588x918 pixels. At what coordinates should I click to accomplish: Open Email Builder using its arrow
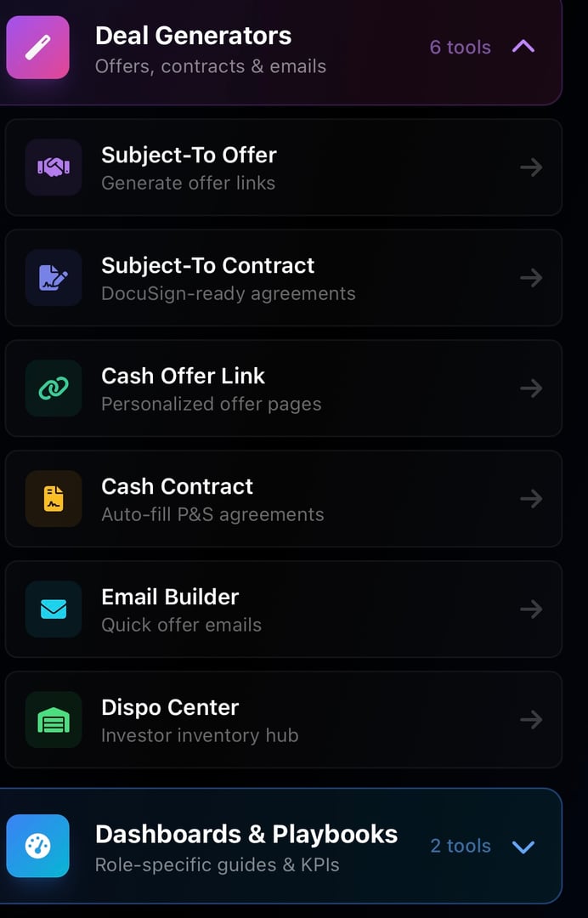point(531,609)
